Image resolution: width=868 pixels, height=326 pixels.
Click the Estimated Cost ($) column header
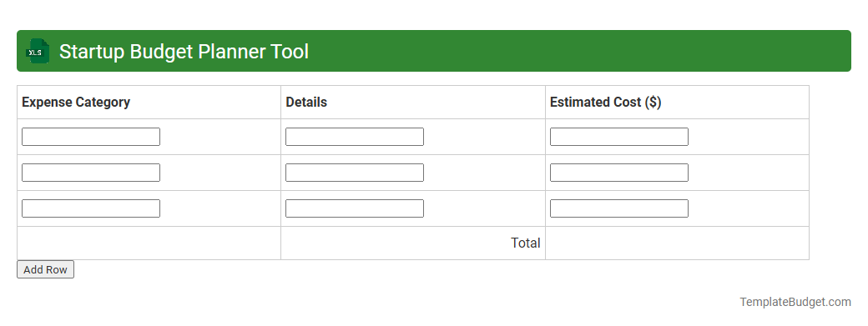coord(677,103)
